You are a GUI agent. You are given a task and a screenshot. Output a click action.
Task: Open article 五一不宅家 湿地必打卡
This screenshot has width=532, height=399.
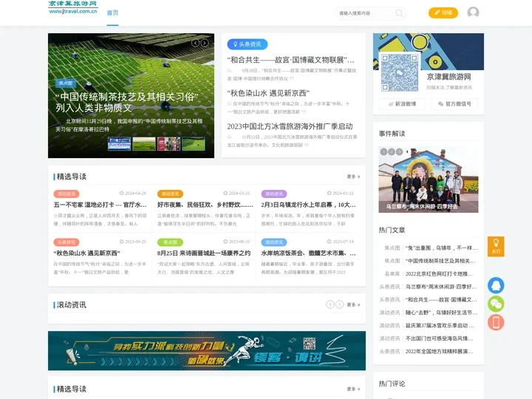pos(100,205)
